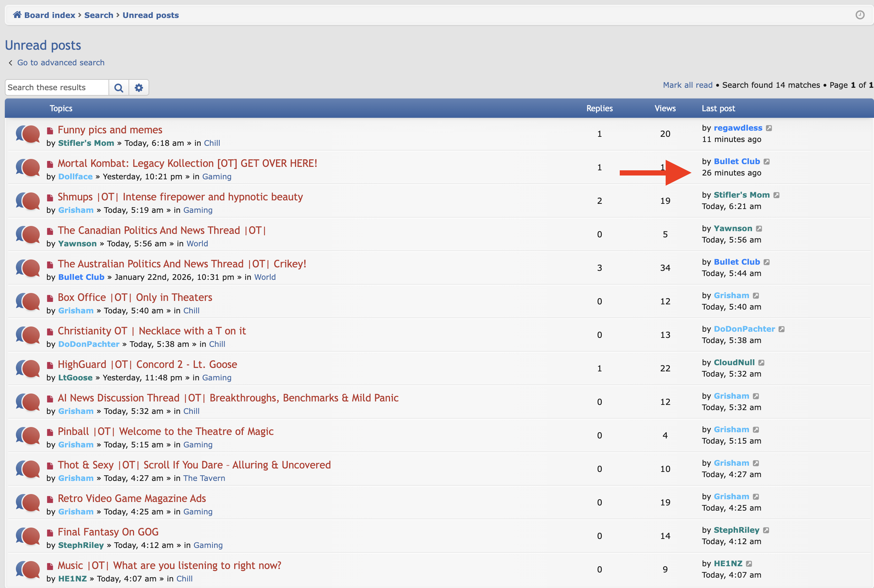Click unread icon before Pinball topic
The height and width of the screenshot is (588, 874).
click(x=50, y=433)
